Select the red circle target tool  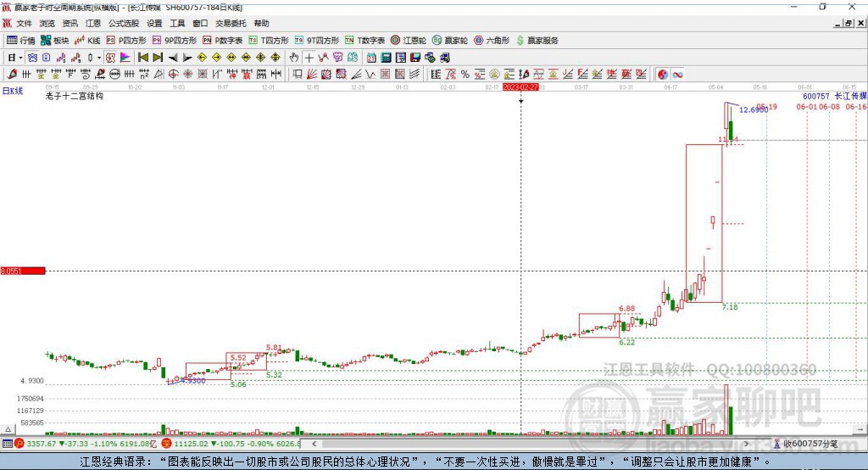click(173, 75)
